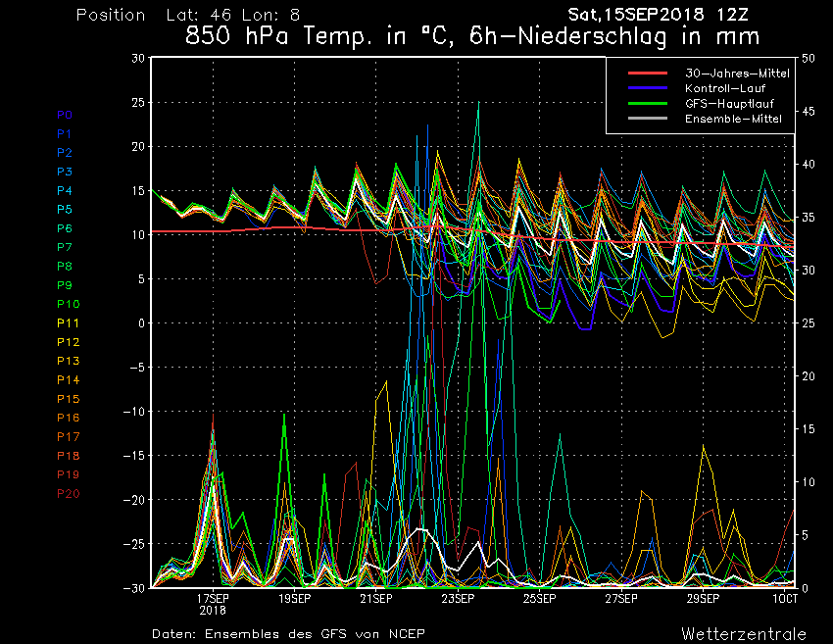This screenshot has width=833, height=644.
Task: Click ensemble member label P0
Action: (65, 115)
